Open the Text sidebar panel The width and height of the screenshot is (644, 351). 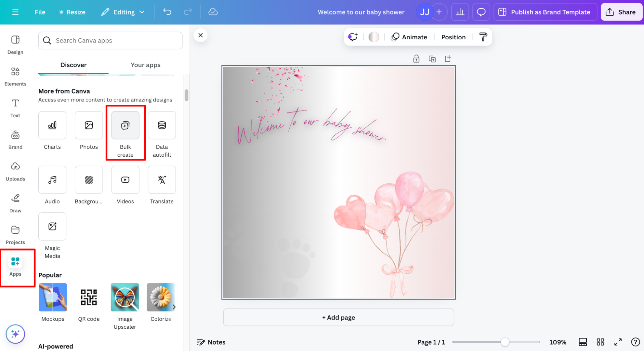coord(15,108)
